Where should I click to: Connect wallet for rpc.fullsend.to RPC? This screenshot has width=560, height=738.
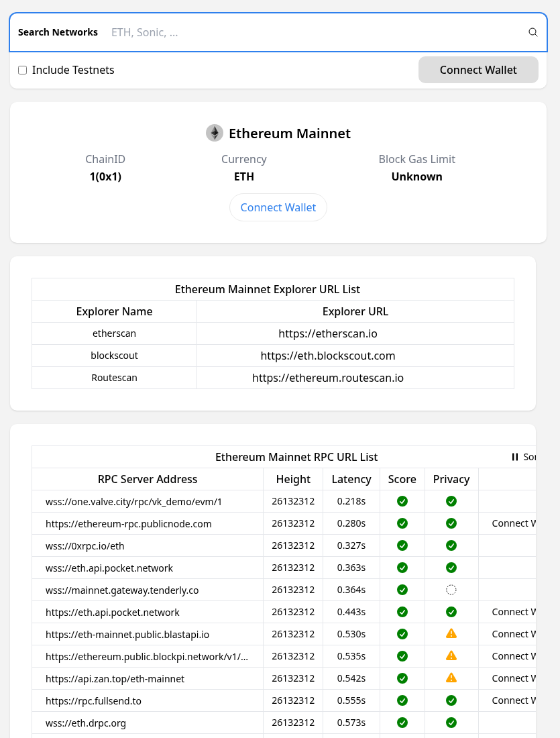coord(514,700)
